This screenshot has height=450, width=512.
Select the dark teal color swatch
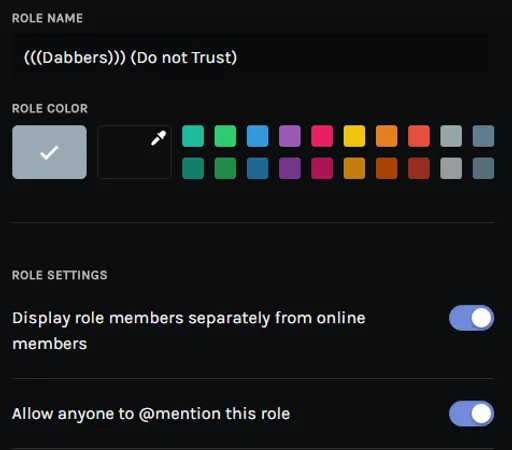(x=193, y=168)
